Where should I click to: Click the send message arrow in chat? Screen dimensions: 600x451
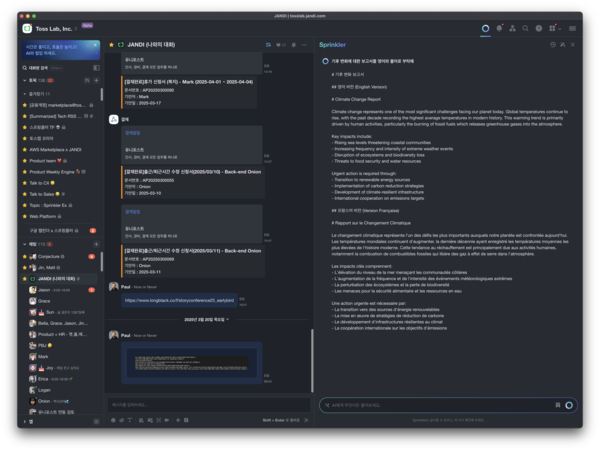(306, 420)
